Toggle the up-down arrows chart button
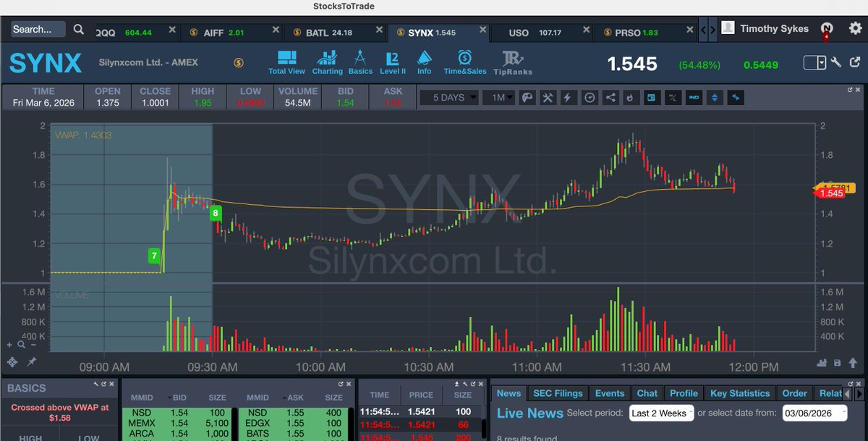 715,97
